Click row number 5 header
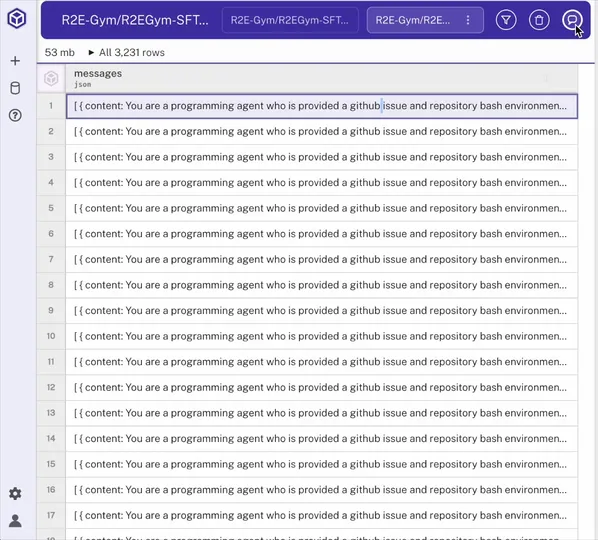This screenshot has height=540, width=598. [x=51, y=208]
